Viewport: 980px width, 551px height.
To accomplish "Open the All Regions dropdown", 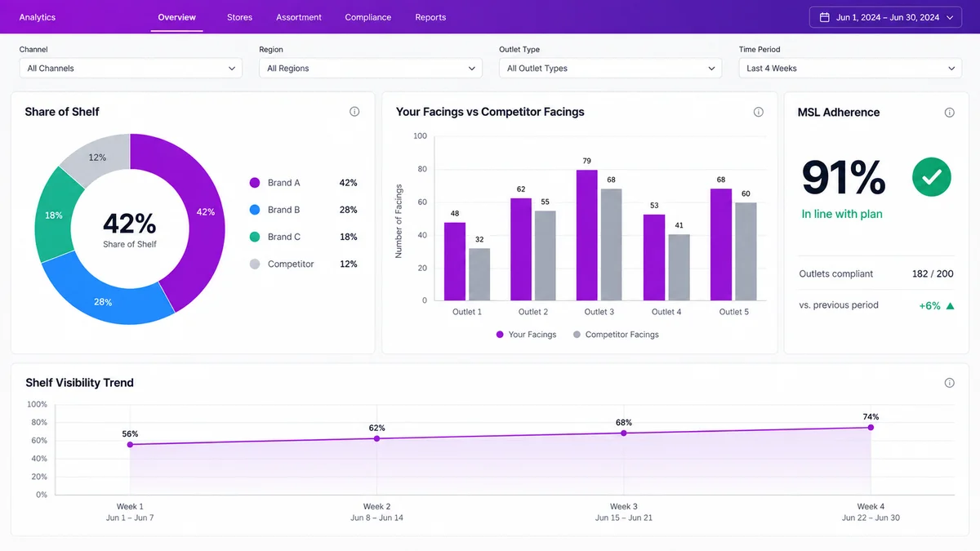I will click(371, 69).
